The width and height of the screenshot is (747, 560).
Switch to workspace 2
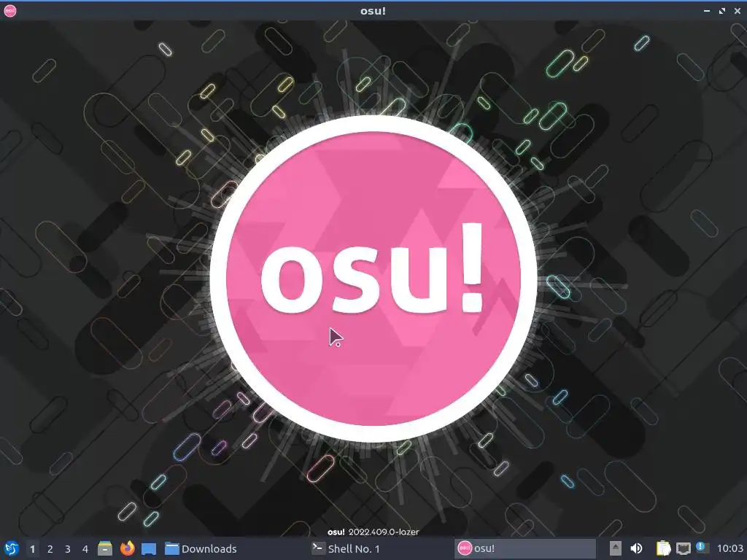(x=50, y=549)
